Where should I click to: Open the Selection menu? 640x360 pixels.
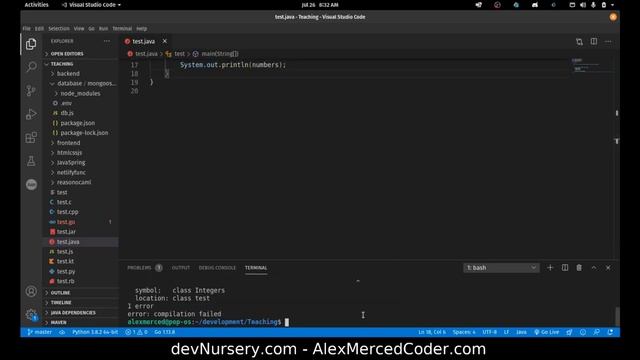pyautogui.click(x=59, y=29)
